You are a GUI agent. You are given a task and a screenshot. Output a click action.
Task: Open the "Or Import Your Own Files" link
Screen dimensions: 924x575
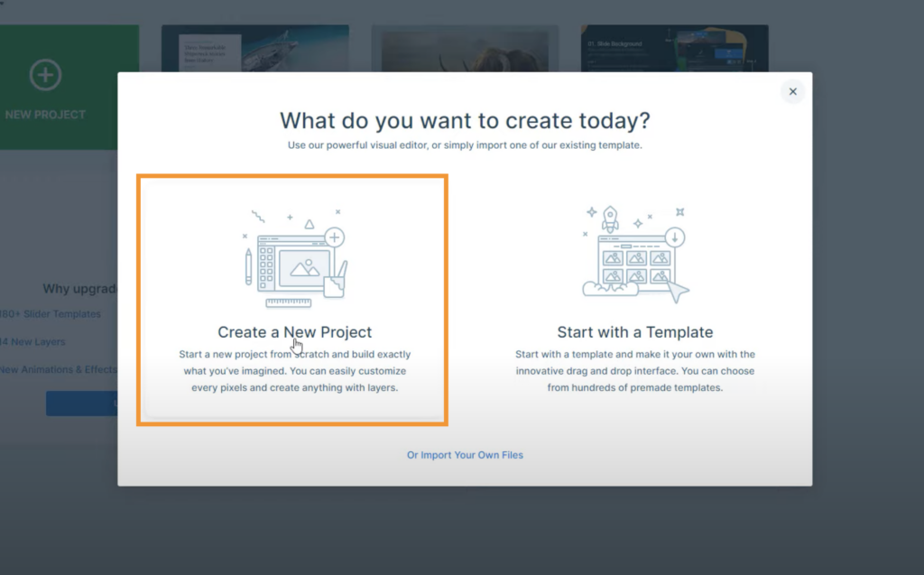[x=465, y=455]
